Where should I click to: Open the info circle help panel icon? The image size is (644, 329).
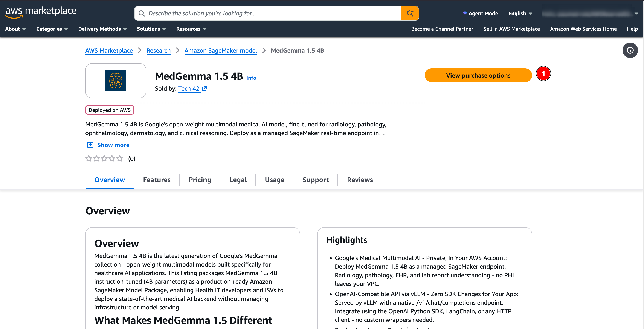point(630,50)
